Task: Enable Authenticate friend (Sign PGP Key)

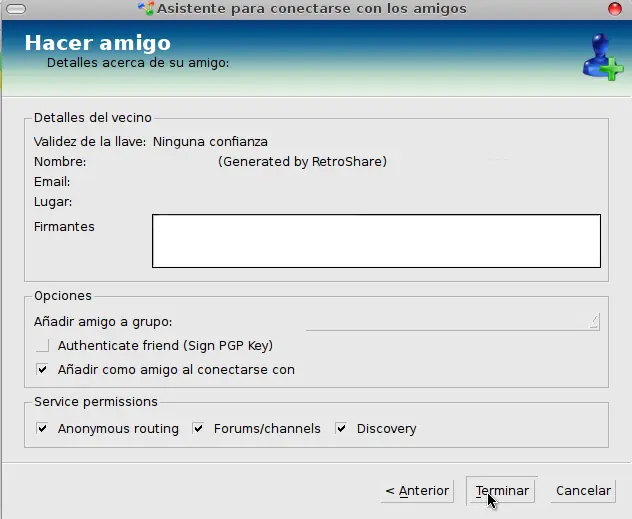Action: [43, 345]
